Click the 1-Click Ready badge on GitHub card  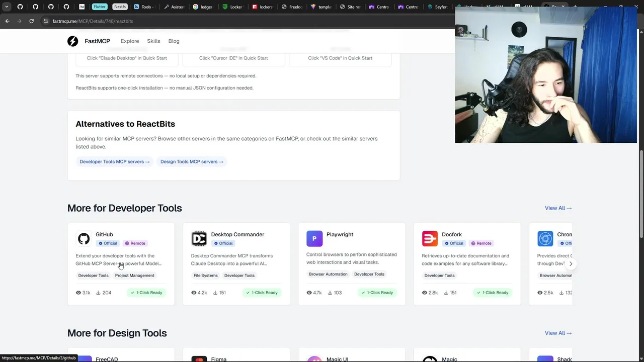(x=146, y=293)
